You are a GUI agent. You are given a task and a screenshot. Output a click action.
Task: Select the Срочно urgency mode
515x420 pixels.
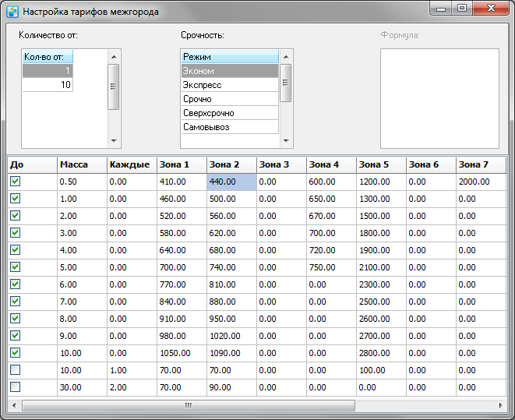pyautogui.click(x=230, y=99)
